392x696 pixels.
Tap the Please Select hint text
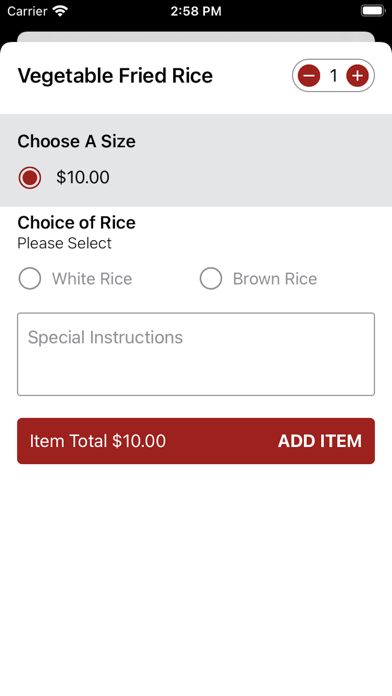[64, 243]
